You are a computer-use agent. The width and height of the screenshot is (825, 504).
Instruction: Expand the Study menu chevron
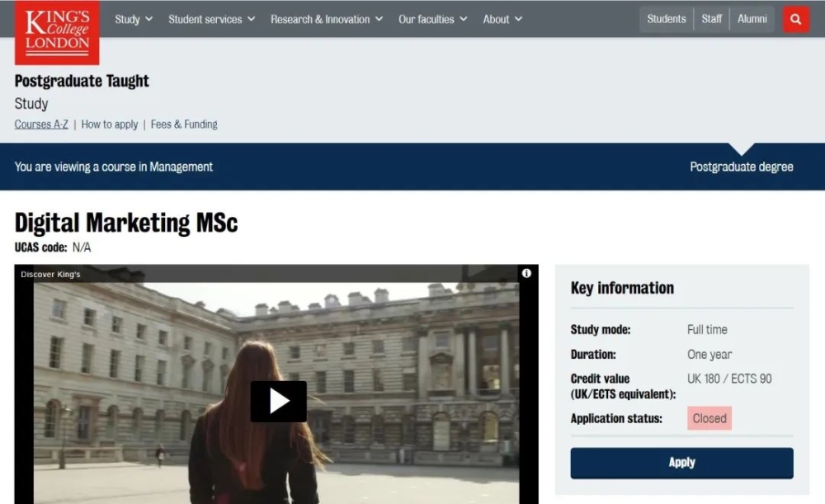(148, 19)
